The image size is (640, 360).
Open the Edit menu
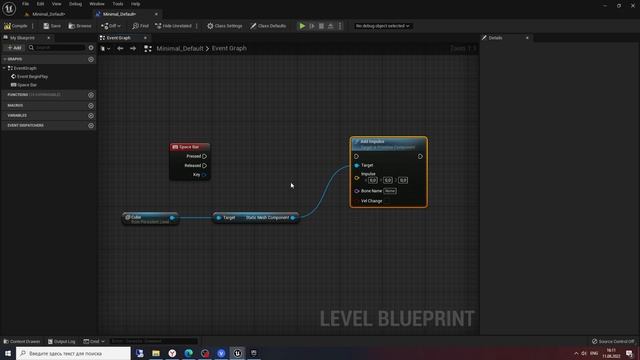(x=40, y=4)
